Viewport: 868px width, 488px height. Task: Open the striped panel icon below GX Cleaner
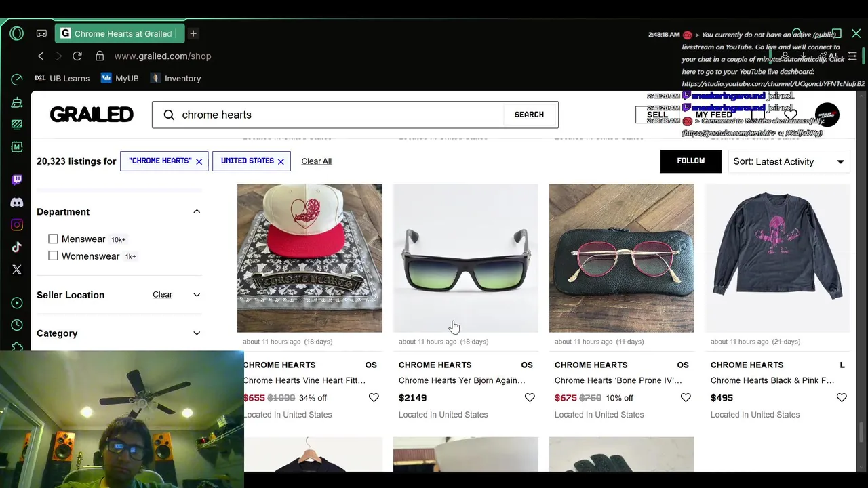(17, 125)
